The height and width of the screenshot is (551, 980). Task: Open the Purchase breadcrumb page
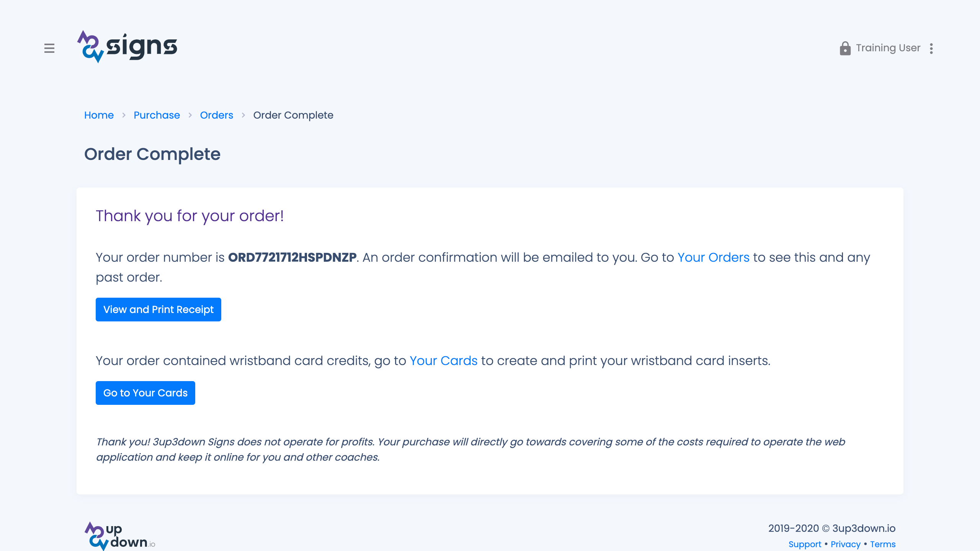157,115
